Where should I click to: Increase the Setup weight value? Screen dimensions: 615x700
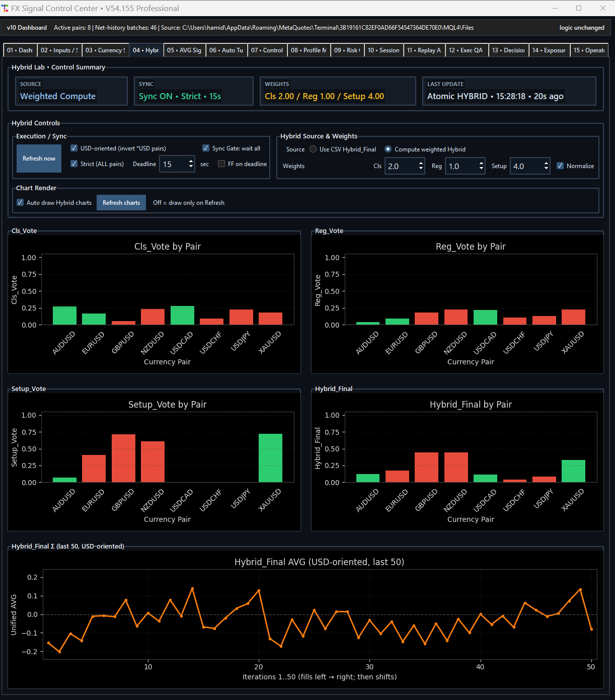tap(546, 163)
